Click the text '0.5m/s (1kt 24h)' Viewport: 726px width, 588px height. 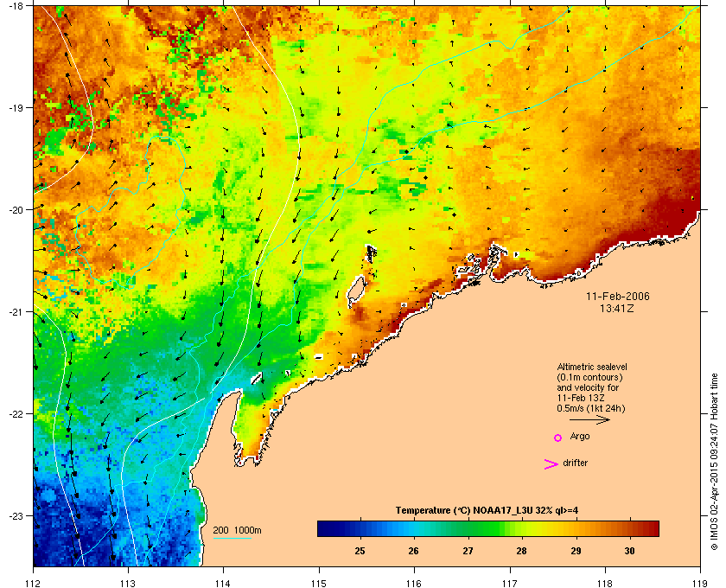point(591,409)
